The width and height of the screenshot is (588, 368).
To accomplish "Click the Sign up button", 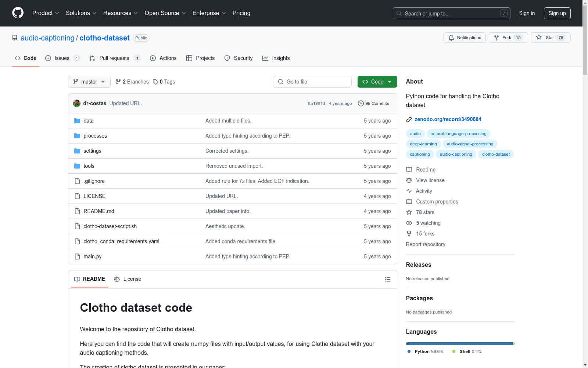I will click(557, 13).
